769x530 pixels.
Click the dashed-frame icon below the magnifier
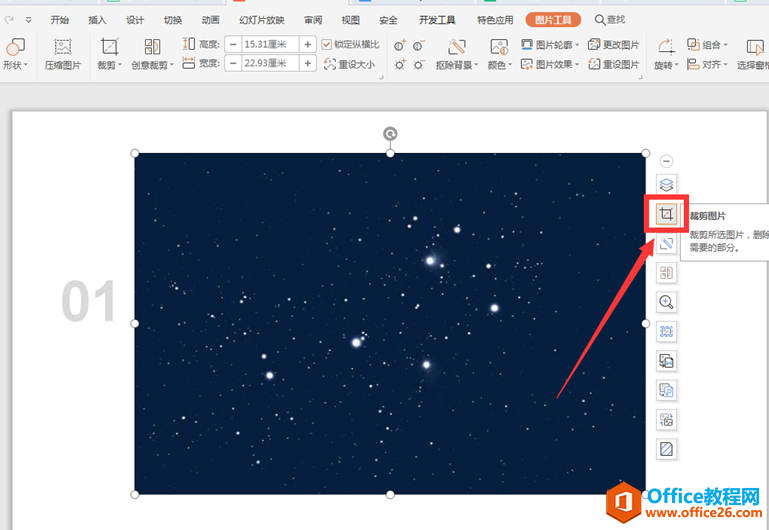click(666, 331)
